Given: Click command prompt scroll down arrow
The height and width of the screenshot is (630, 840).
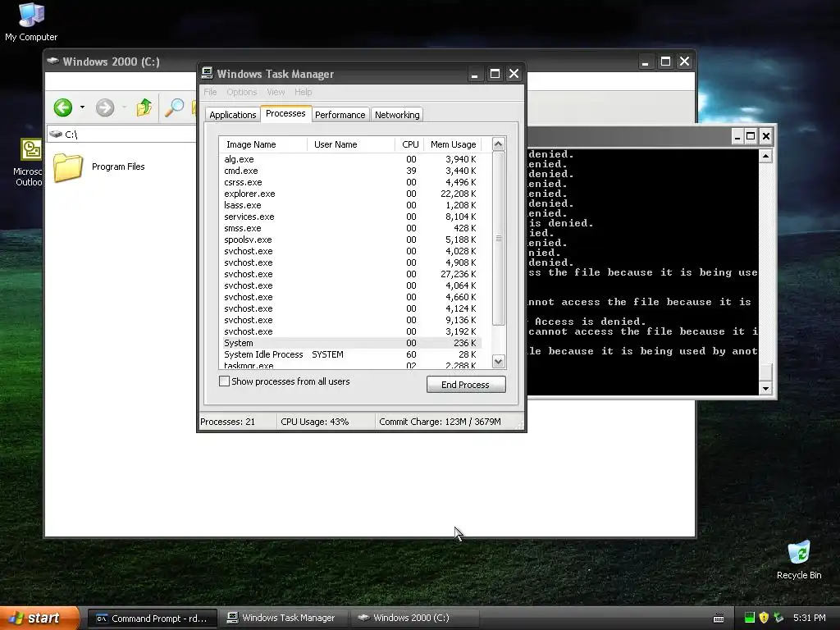Looking at the screenshot, I should click(x=765, y=388).
